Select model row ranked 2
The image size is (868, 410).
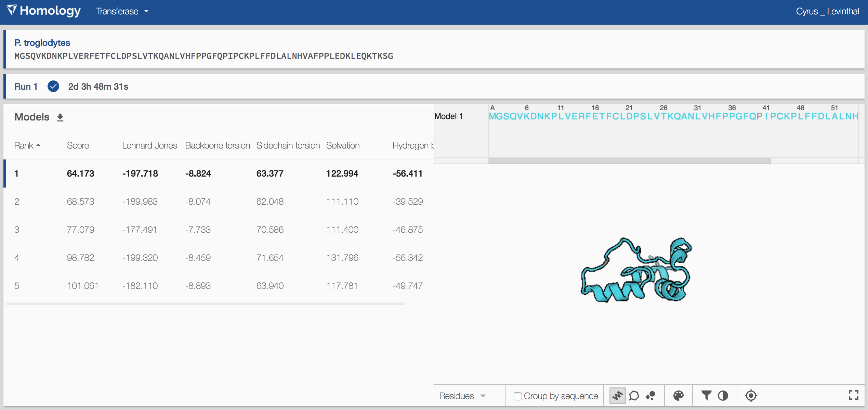[219, 202]
